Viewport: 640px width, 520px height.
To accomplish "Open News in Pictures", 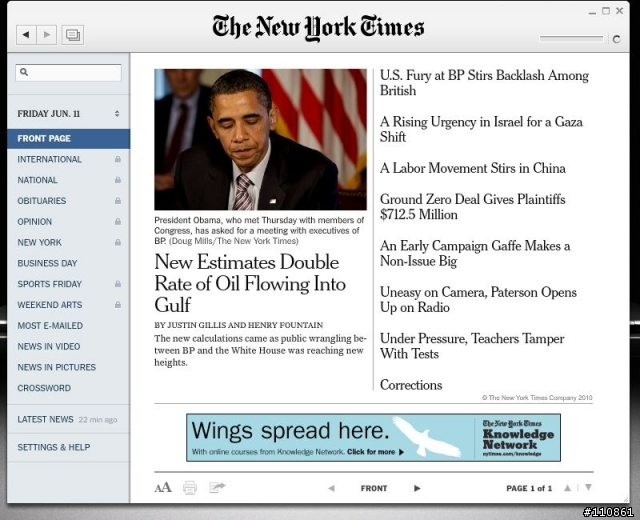I will pyautogui.click(x=68, y=367).
